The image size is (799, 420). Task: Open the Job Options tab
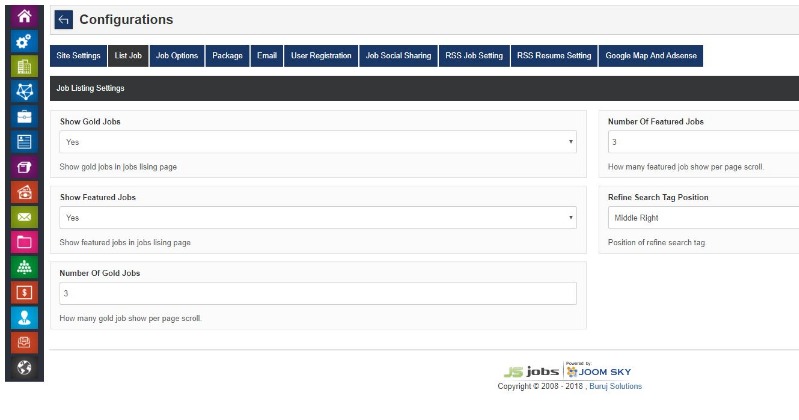click(x=177, y=56)
